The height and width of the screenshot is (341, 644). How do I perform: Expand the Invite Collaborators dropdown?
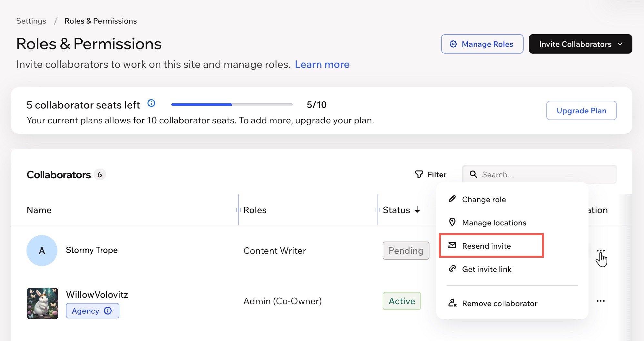(580, 44)
